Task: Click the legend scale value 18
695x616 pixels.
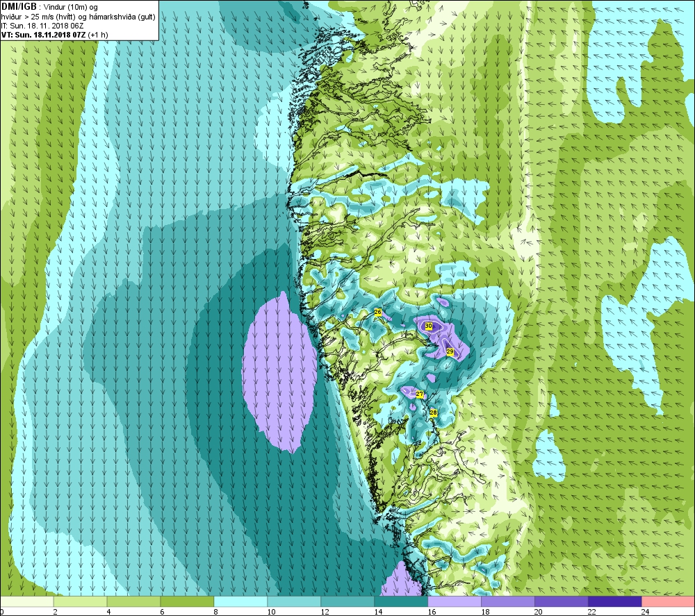Action: (x=485, y=612)
